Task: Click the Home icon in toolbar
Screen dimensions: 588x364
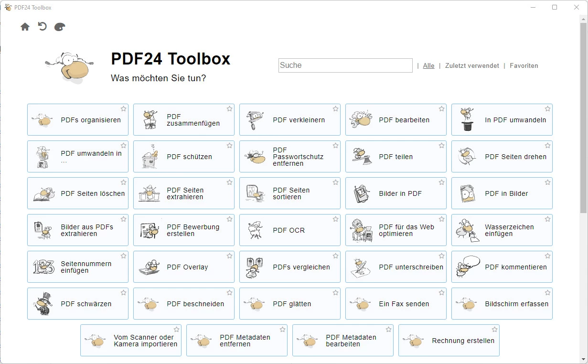Action: (25, 27)
